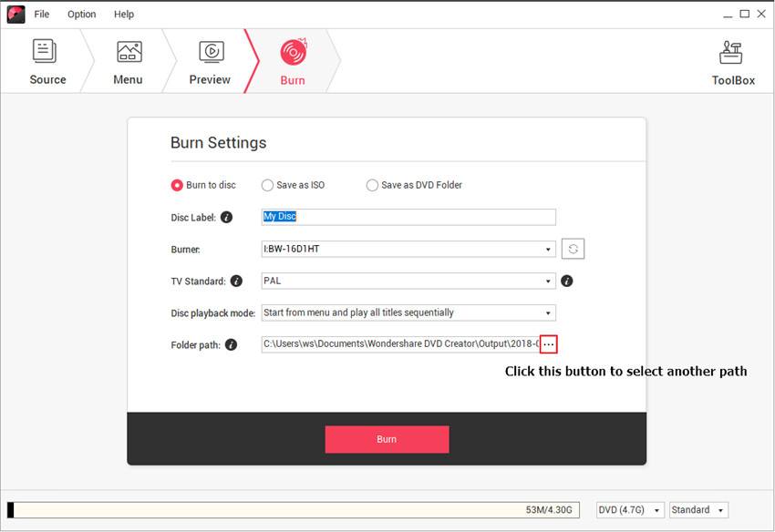Screen dimensions: 775x532
Task: Show TV Standard info icon beside label
Action: click(x=237, y=281)
